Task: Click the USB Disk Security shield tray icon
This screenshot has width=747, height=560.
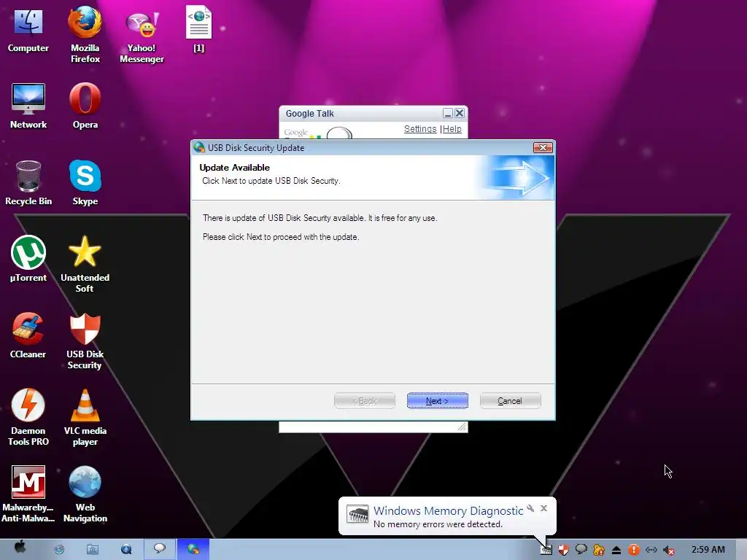Action: 564,550
